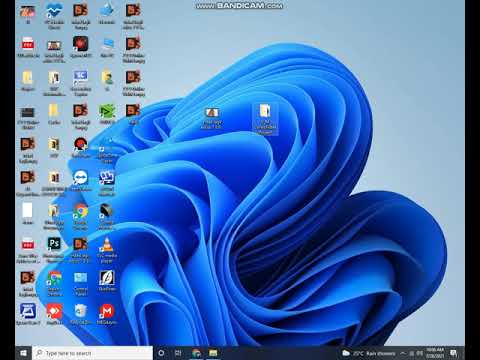Select the video thumbnail file in center
The image size is (480, 360).
click(x=212, y=112)
